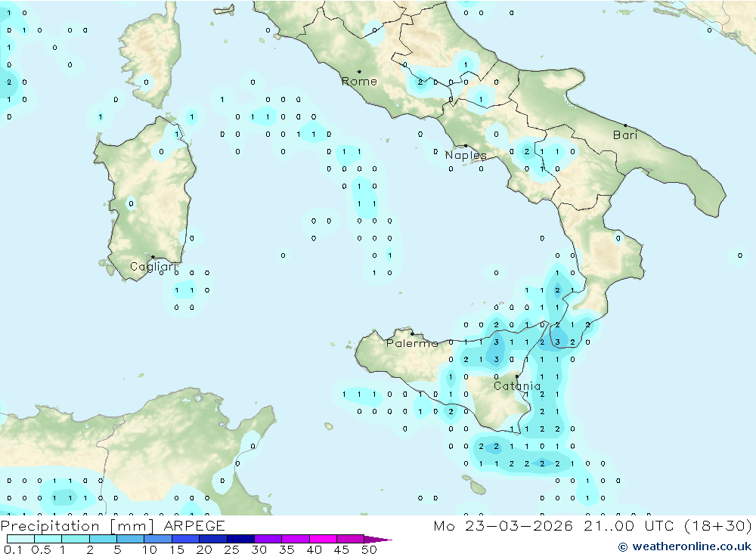
Task: Pick the 2–5 mm legend swatch
Action: click(103, 539)
